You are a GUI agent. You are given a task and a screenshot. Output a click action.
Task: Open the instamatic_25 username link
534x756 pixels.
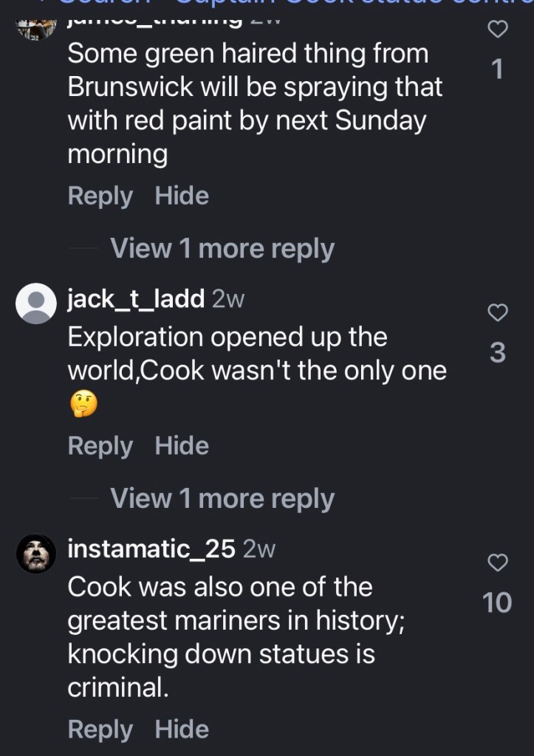(151, 549)
